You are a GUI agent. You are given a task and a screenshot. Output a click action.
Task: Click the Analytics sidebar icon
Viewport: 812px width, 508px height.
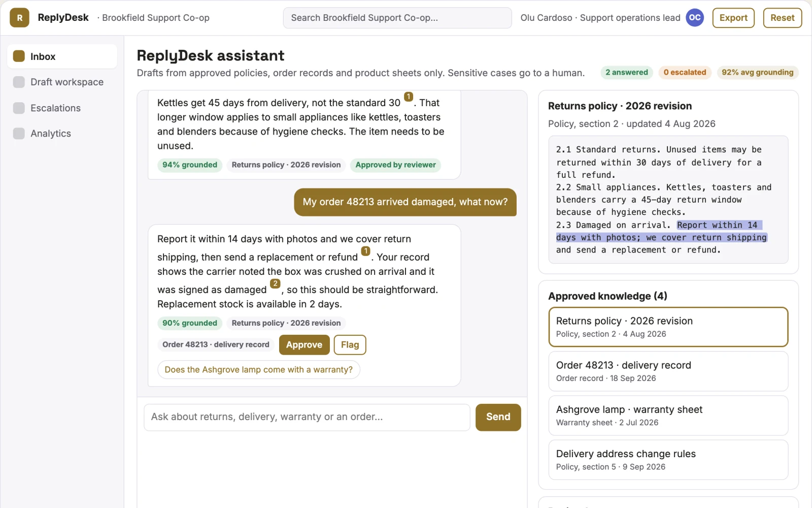19,134
